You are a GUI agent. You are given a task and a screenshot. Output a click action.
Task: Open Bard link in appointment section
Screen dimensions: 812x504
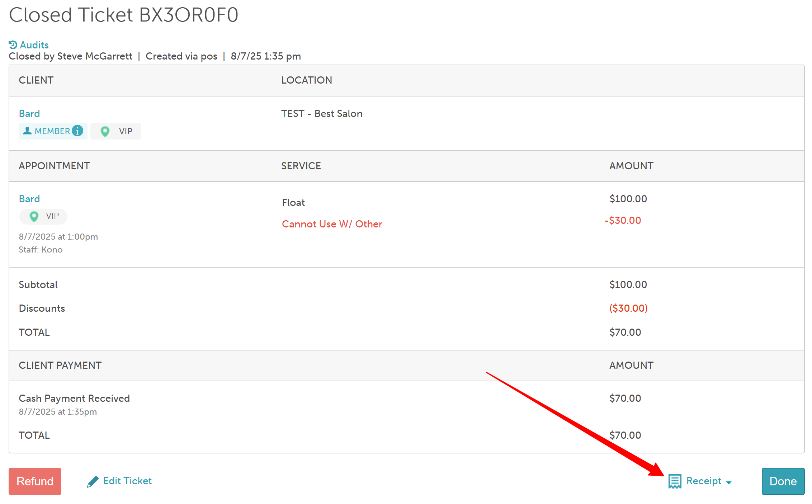coord(29,199)
